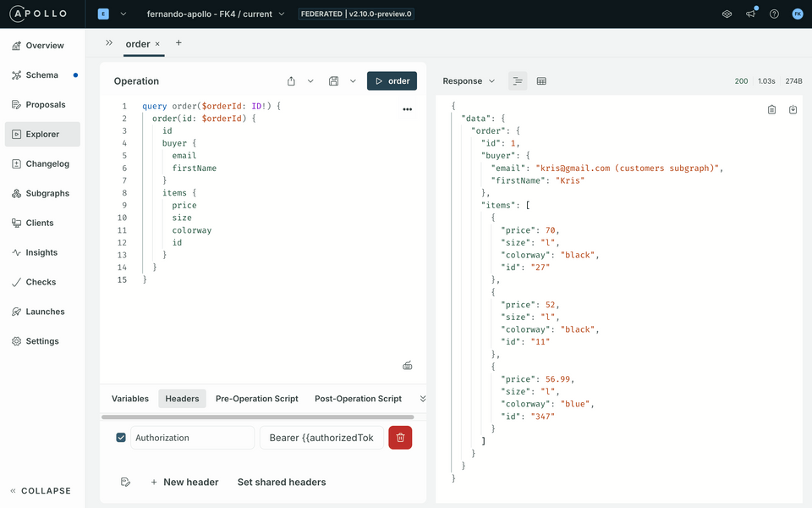Switch response to JSON view
Viewport: 812px width, 508px height.
tap(518, 81)
